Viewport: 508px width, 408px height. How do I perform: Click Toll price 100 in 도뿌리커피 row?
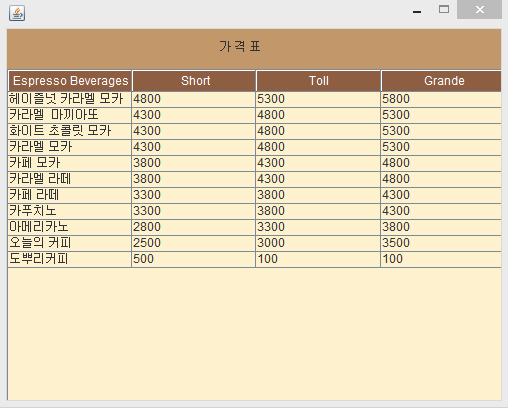[x=318, y=259]
